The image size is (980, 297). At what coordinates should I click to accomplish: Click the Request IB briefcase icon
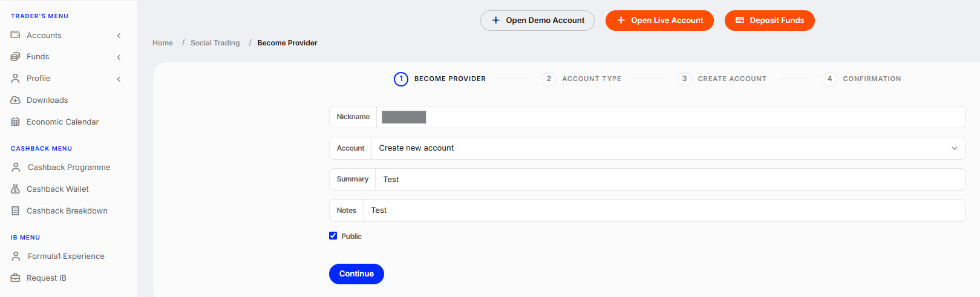pos(15,278)
